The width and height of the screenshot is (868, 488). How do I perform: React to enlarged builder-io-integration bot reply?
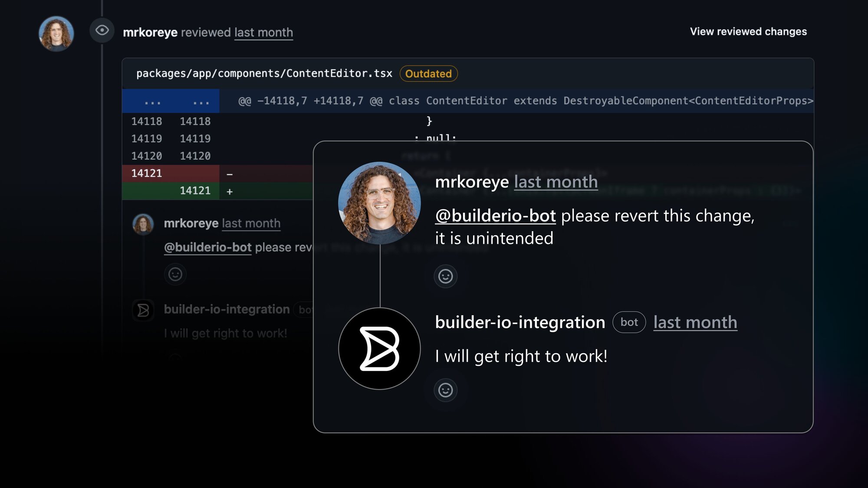tap(445, 390)
